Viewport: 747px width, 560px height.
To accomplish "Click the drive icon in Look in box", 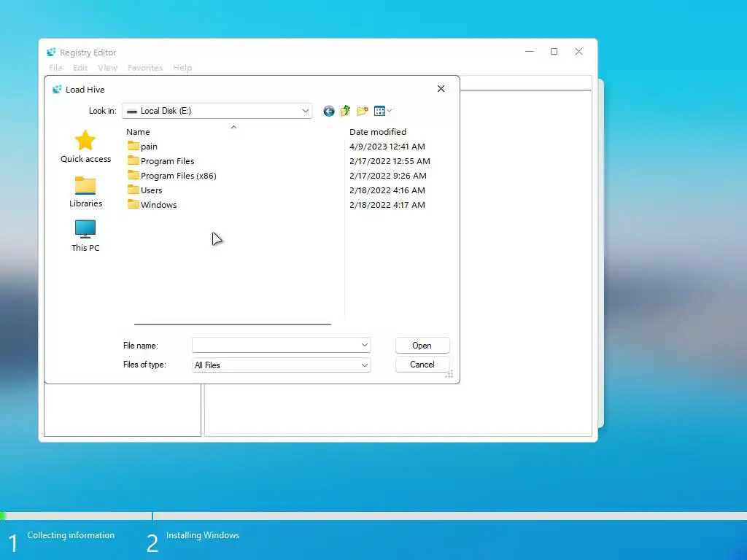I will click(132, 112).
